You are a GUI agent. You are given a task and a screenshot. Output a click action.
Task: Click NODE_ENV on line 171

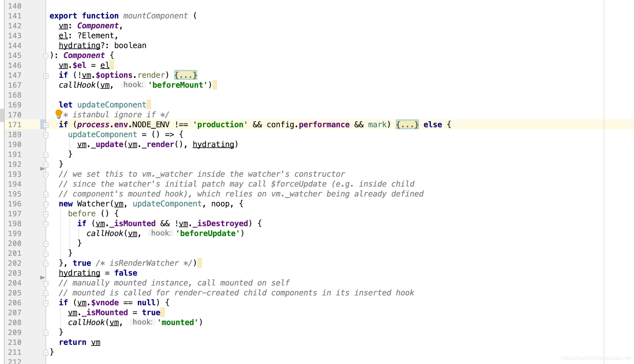pos(151,125)
